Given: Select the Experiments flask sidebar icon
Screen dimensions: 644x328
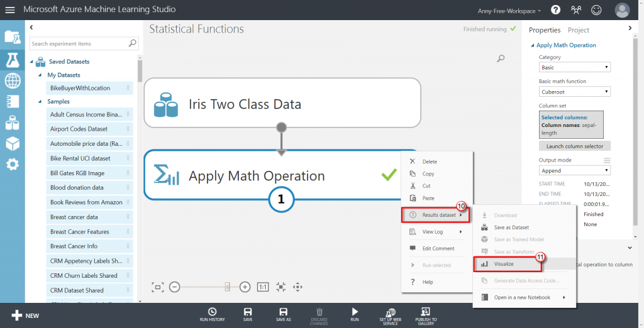Looking at the screenshot, I should tap(13, 60).
